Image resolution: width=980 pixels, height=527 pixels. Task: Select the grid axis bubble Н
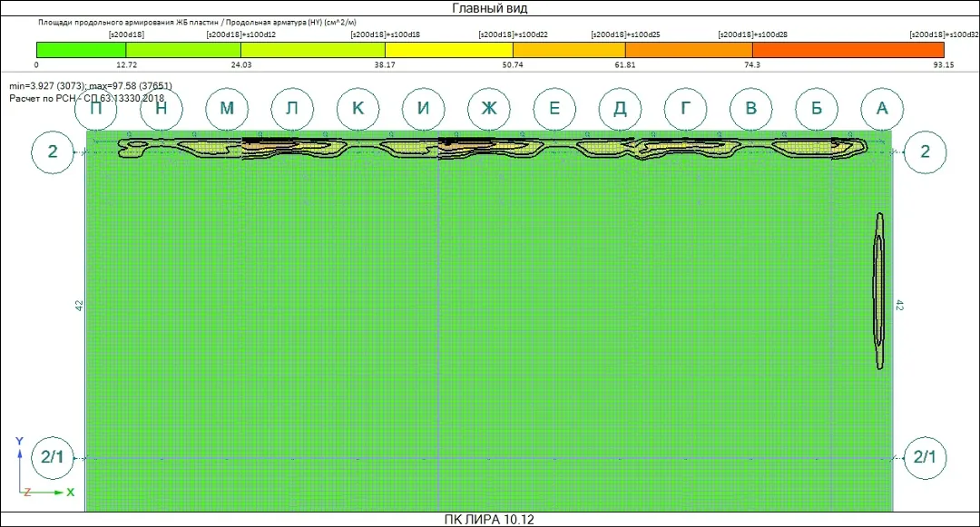pyautogui.click(x=162, y=109)
